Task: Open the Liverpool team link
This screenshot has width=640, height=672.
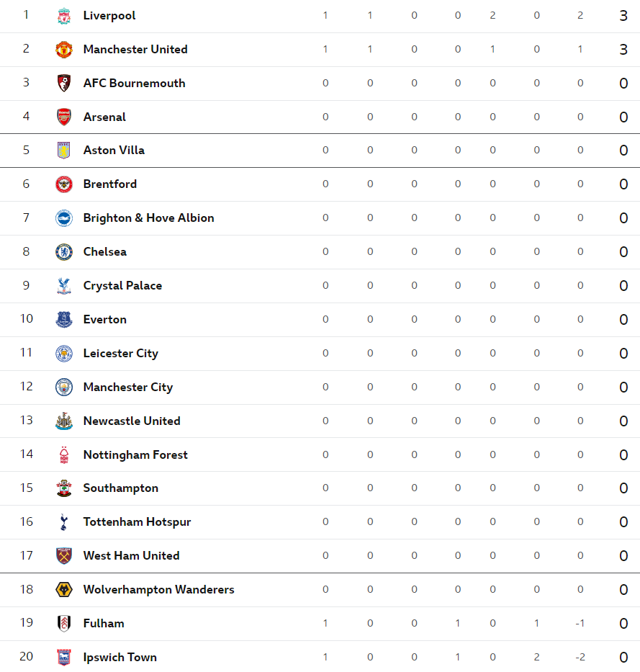Action: coord(109,16)
